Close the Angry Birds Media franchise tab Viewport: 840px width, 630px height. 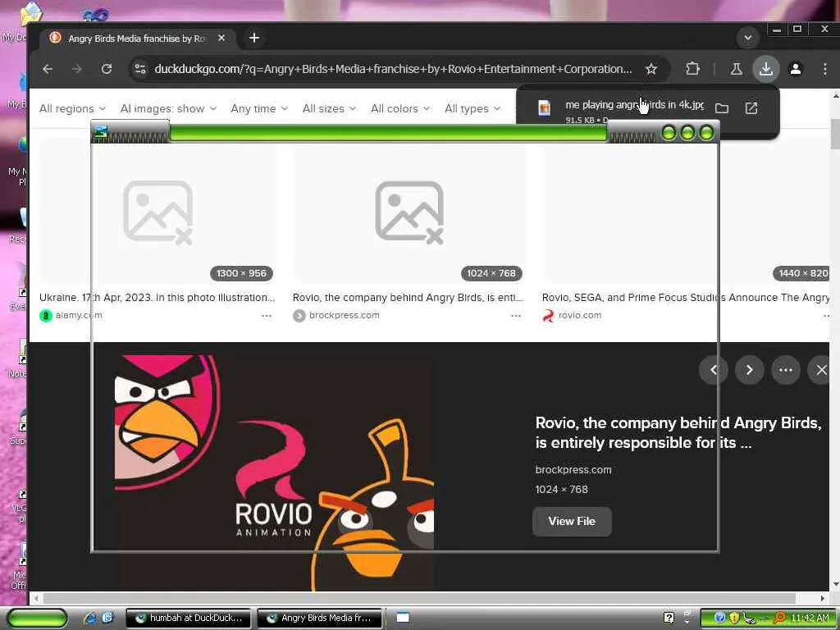[221, 38]
